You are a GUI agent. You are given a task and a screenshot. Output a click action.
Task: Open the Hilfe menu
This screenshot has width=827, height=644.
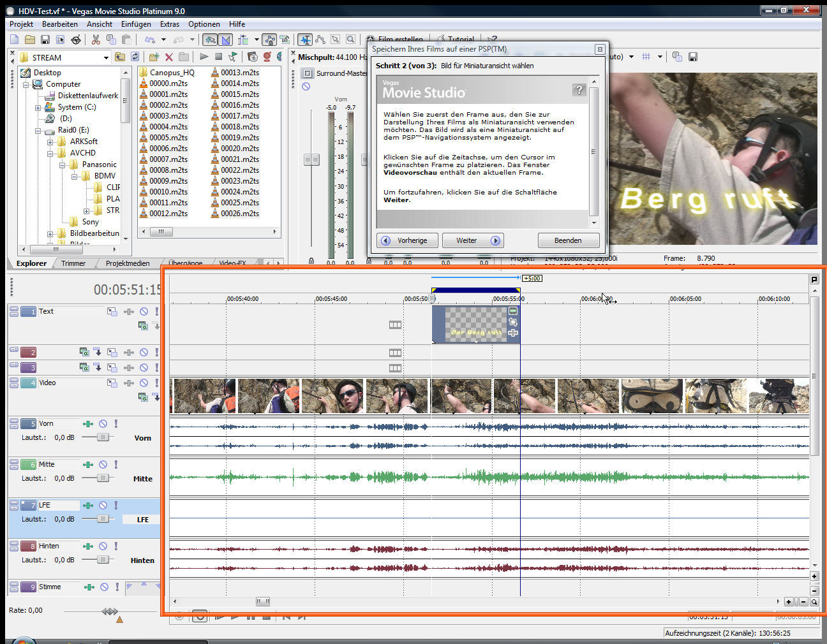click(x=237, y=24)
